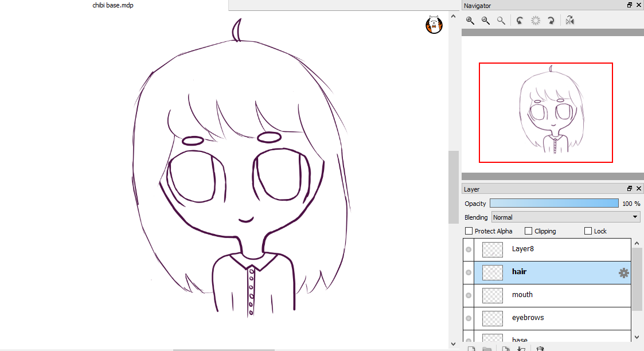Reset zoom with the plain magnifier icon
Screen dimensions: 644x351
coord(501,21)
